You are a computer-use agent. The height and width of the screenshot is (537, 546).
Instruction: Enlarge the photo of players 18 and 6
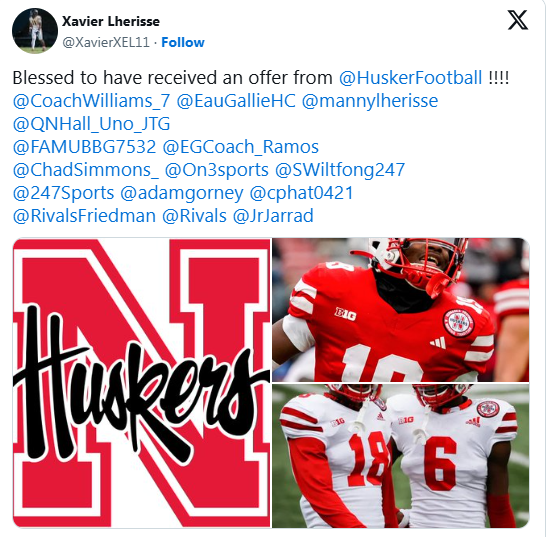coord(400,456)
